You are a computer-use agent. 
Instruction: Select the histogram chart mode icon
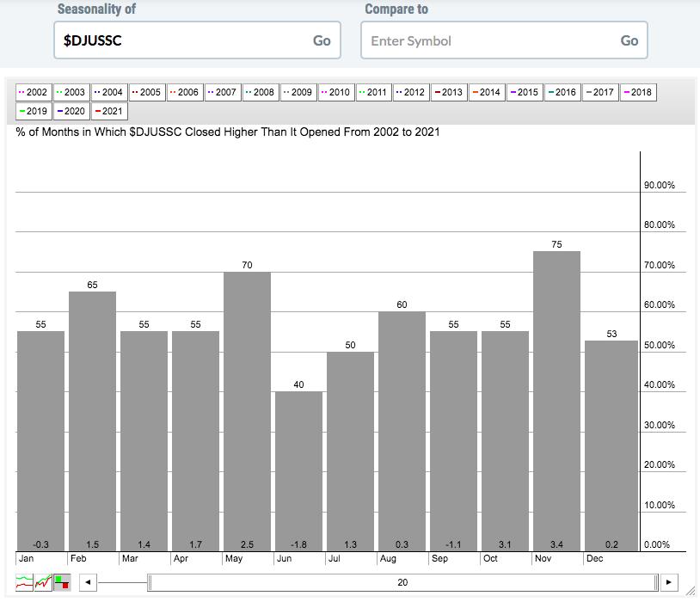(62, 582)
